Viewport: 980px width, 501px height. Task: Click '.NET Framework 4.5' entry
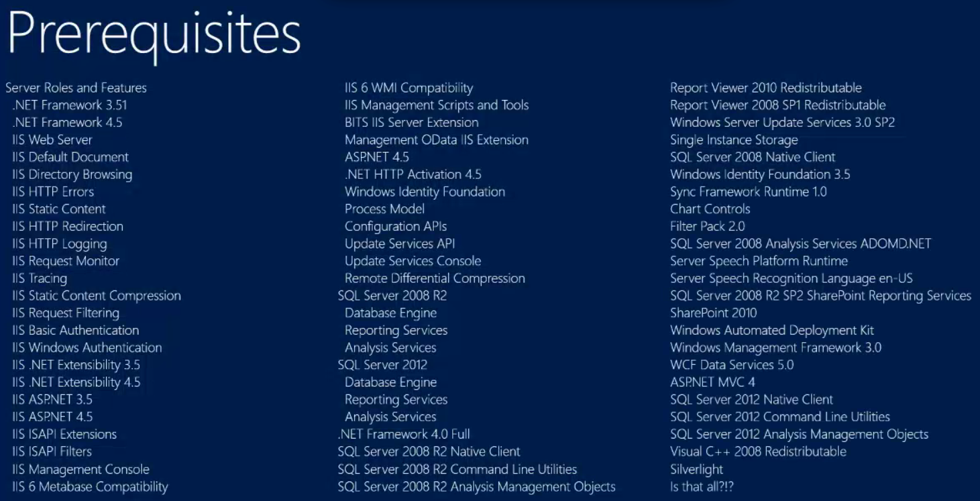(x=67, y=123)
